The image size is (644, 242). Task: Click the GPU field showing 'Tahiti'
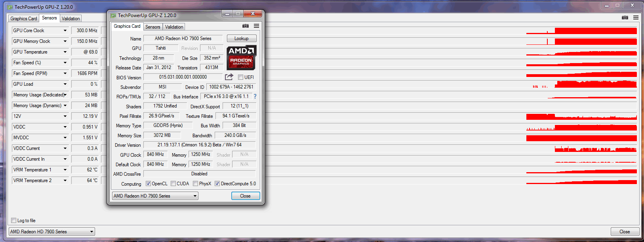pos(161,48)
